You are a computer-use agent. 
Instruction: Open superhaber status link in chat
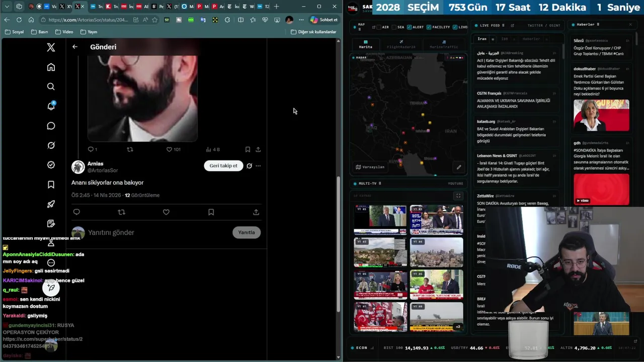(43, 342)
